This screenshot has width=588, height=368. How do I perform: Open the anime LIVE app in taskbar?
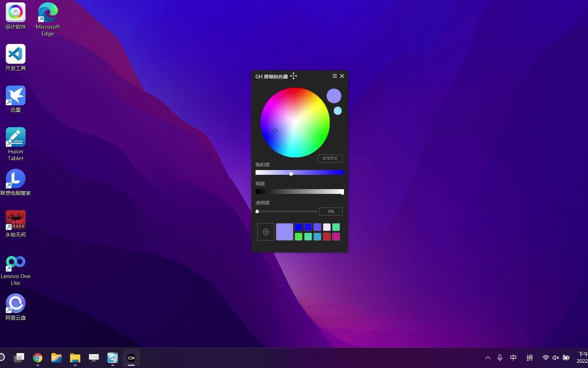pos(113,358)
